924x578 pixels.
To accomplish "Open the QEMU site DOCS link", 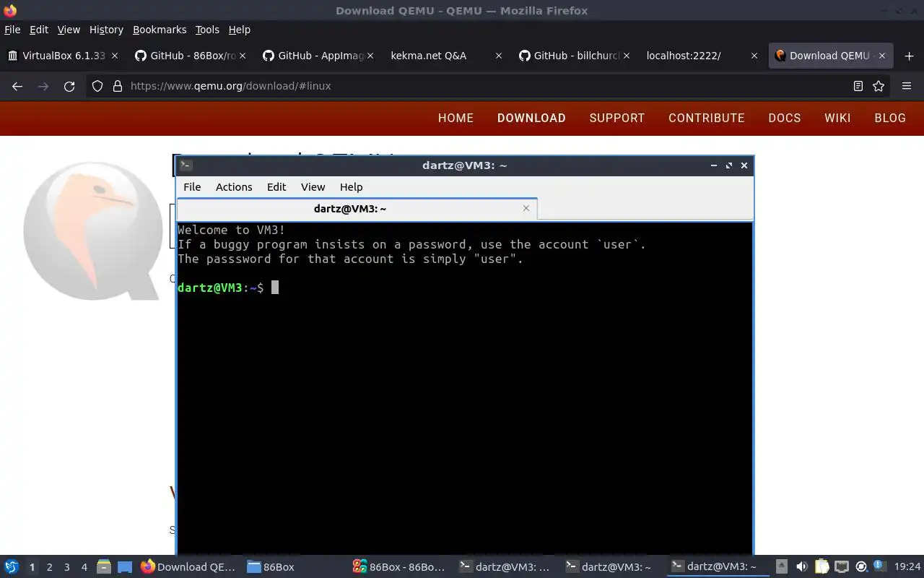I will coord(785,118).
